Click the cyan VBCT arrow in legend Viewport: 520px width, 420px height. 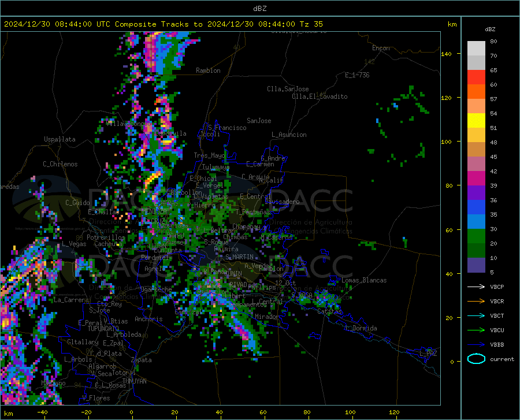476,315
